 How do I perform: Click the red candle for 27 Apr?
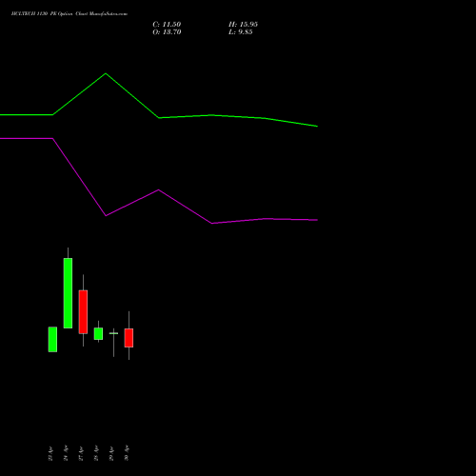click(83, 311)
